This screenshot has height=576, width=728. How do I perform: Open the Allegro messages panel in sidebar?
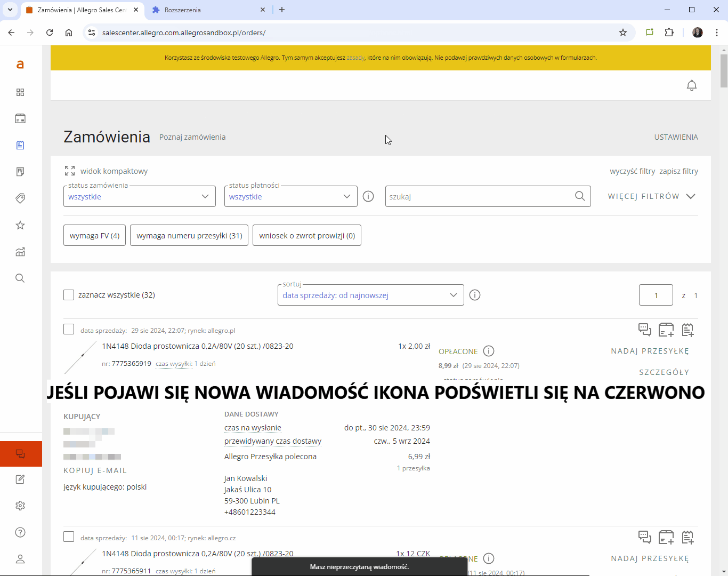20,453
